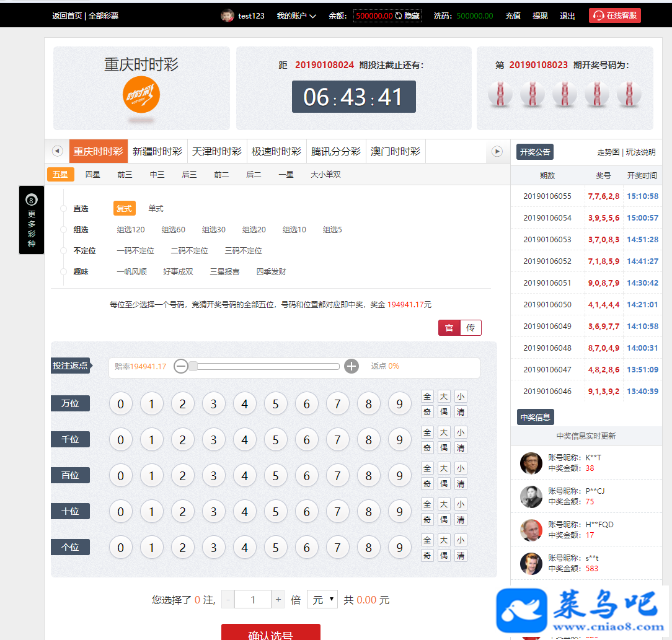Select number 5 in the 万位 row
This screenshot has width=672, height=640.
point(276,404)
